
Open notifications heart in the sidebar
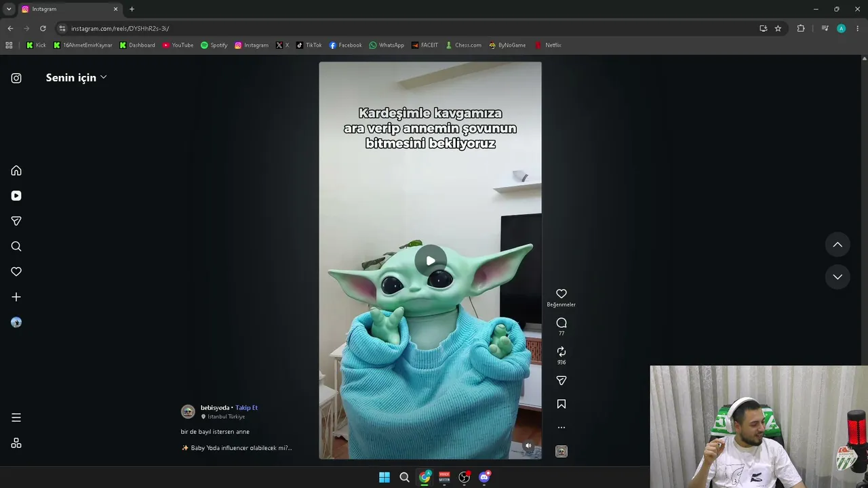[x=16, y=272]
